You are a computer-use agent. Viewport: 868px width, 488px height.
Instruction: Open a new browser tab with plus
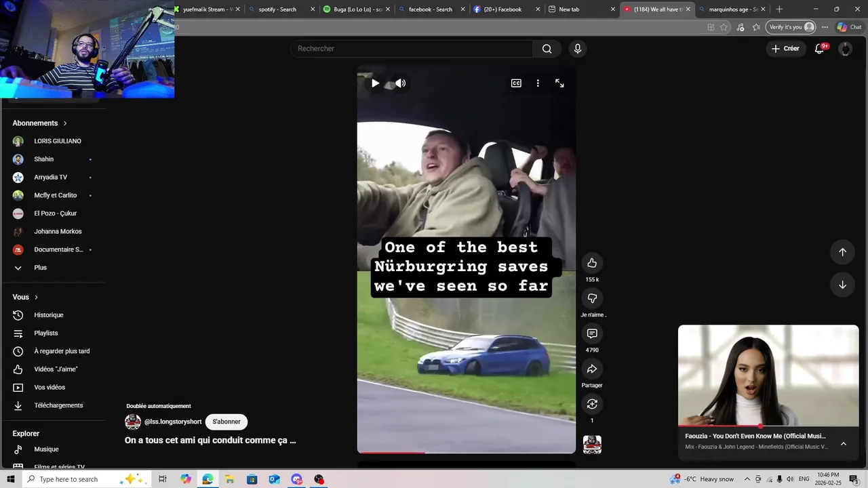pos(779,9)
